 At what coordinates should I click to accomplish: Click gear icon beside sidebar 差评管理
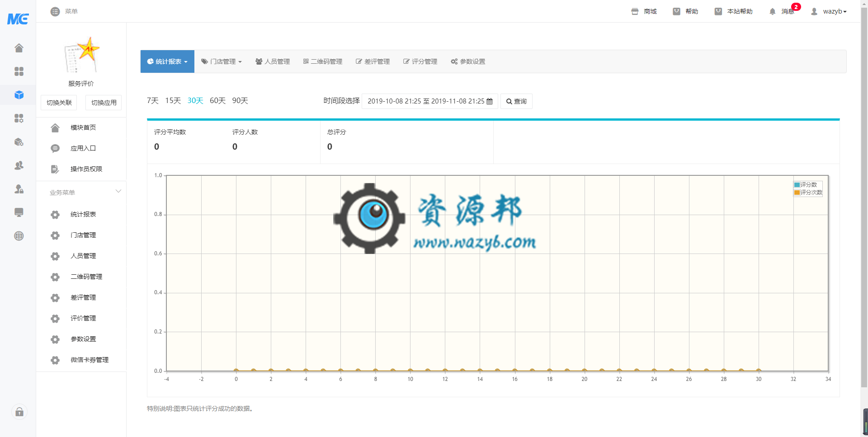click(55, 298)
